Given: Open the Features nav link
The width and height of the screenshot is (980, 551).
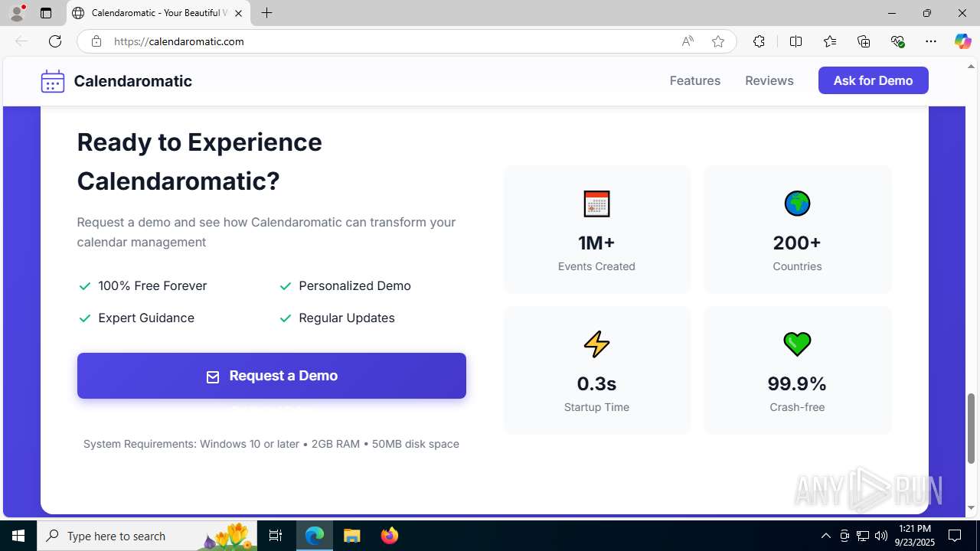Looking at the screenshot, I should pyautogui.click(x=695, y=80).
